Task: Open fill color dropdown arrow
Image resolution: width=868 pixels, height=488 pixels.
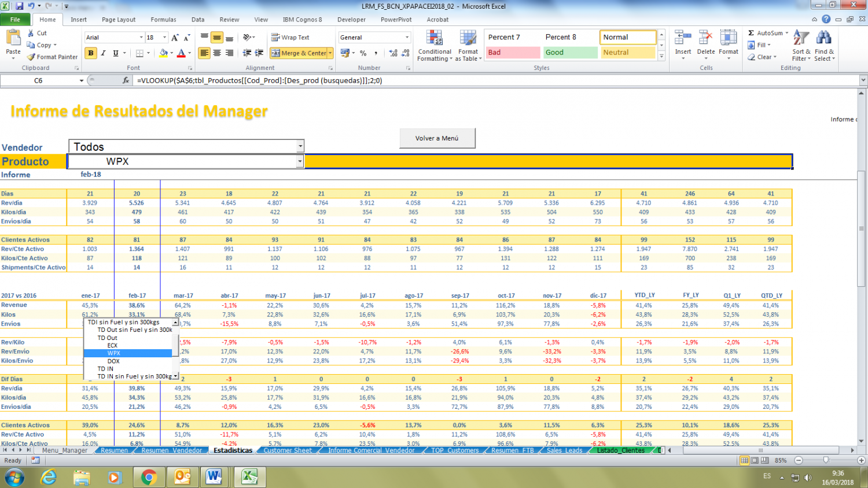Action: [x=171, y=53]
